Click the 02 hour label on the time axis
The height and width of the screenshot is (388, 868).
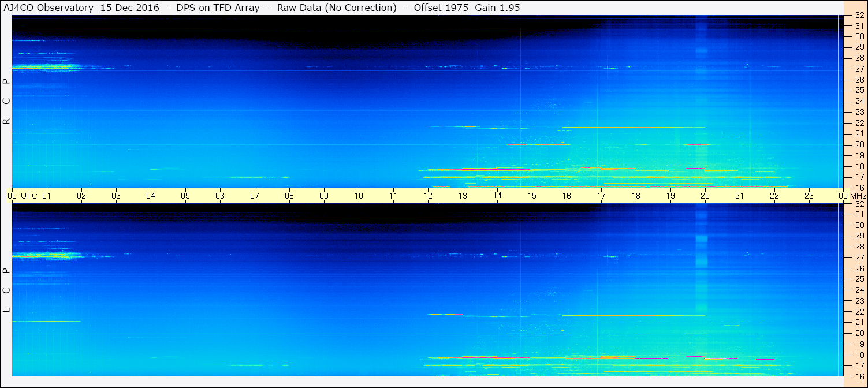[x=81, y=196]
